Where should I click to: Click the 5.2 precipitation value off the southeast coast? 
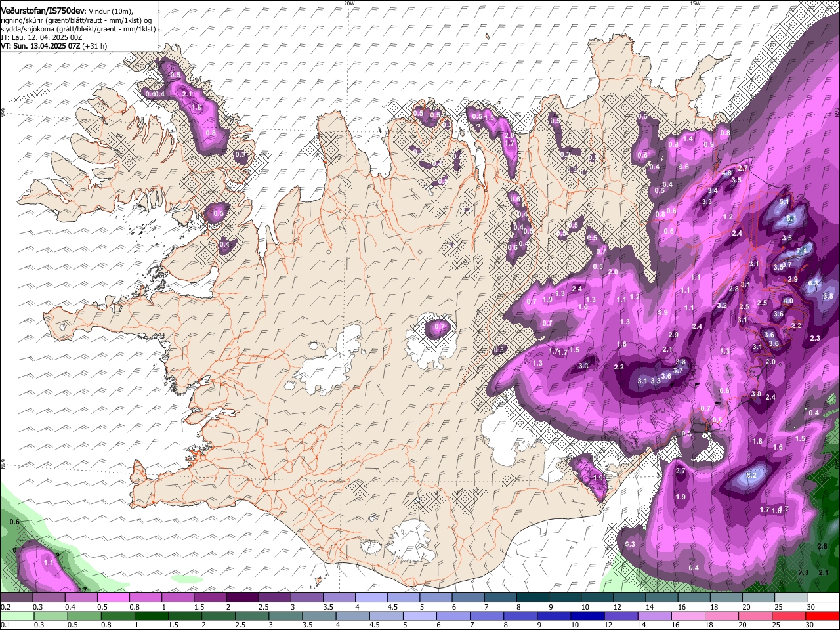point(752,475)
